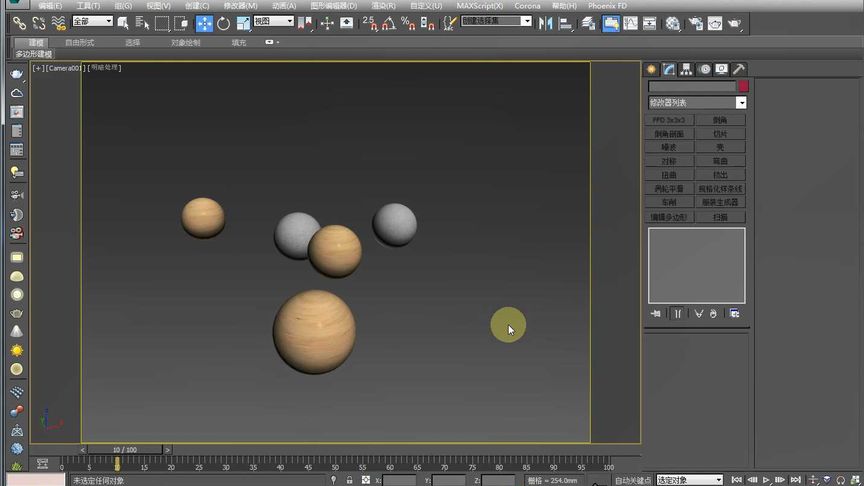Open the 视图 reference coordinate dropdown
This screenshot has width=864, height=486.
click(x=273, y=21)
